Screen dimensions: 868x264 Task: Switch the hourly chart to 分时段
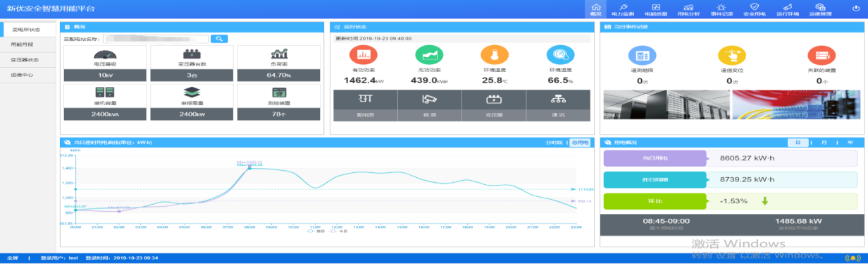coord(554,143)
